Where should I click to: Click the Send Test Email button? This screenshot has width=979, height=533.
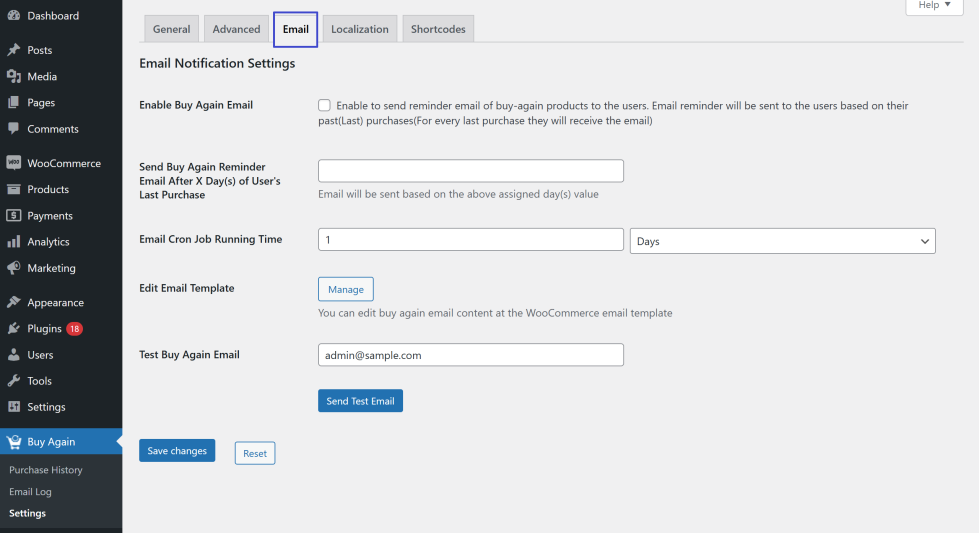click(360, 401)
